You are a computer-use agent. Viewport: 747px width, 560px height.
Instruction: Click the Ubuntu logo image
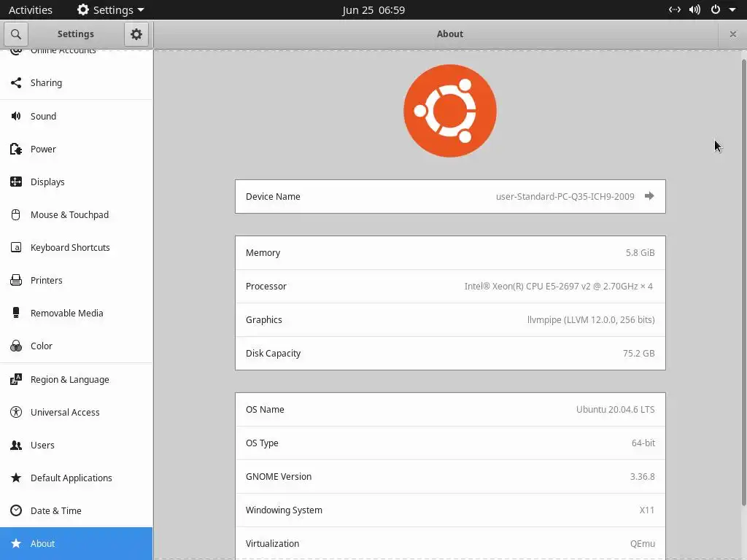click(449, 111)
